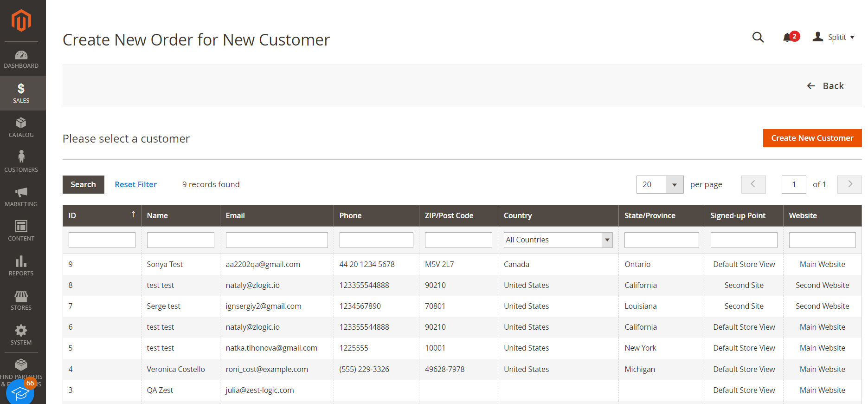
Task: Open the global search magnifier
Action: coord(758,37)
